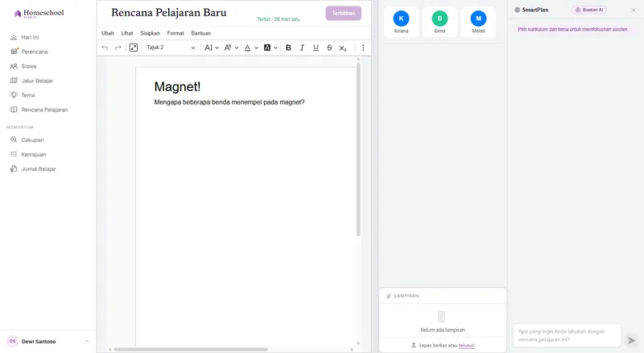
Task: Open the font family dropdown
Action: (x=231, y=48)
